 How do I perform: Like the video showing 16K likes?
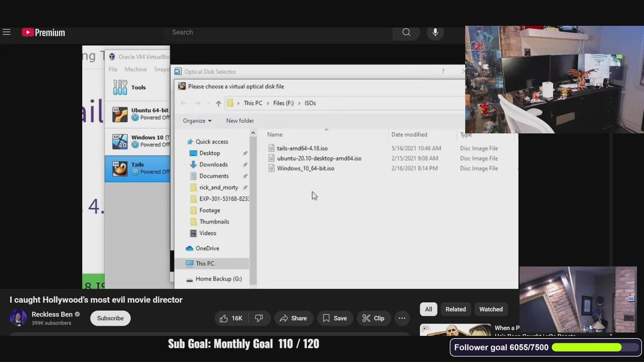(231, 318)
